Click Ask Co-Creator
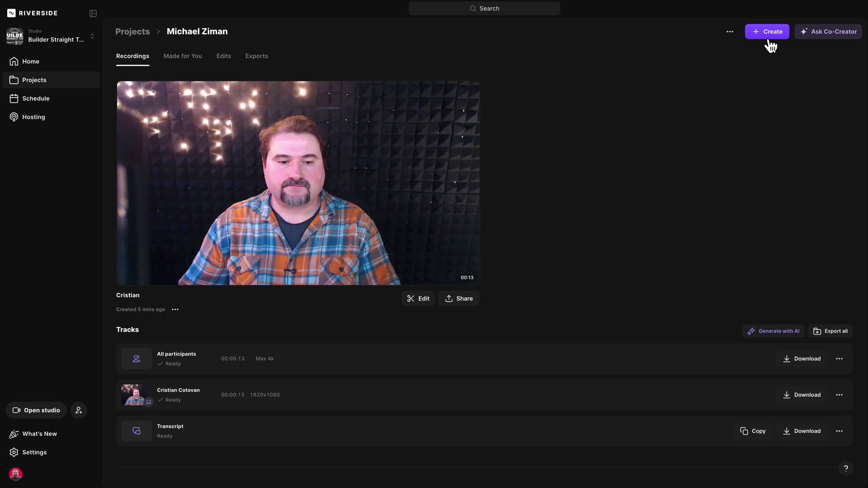This screenshot has height=488, width=868. (828, 31)
